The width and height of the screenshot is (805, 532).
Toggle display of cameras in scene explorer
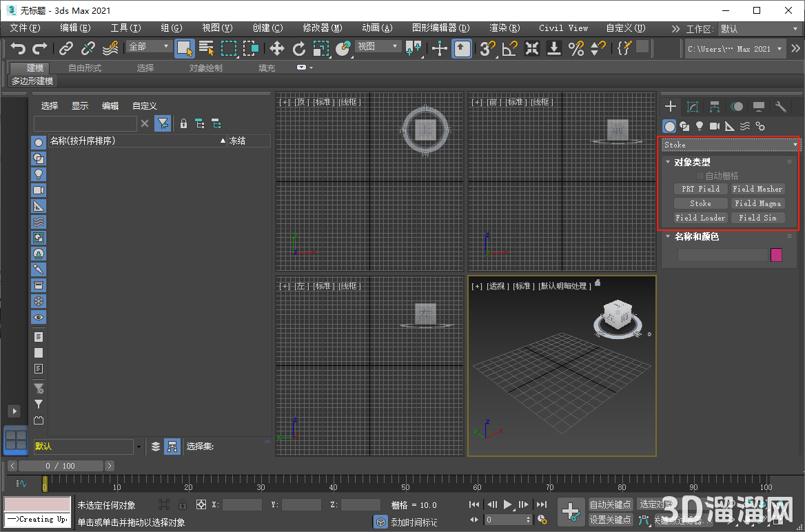(39, 190)
